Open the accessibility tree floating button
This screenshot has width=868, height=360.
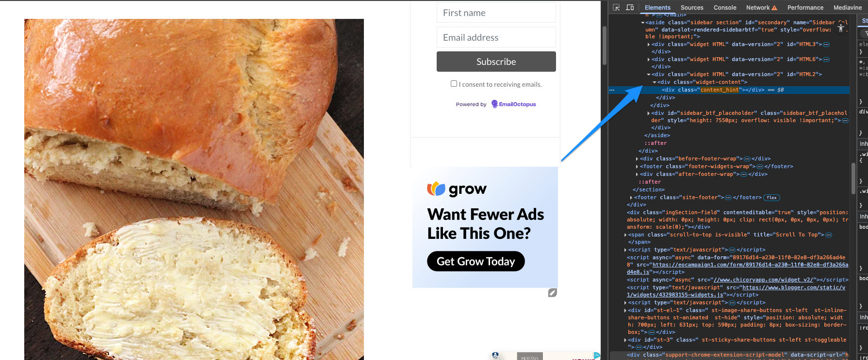[x=841, y=29]
